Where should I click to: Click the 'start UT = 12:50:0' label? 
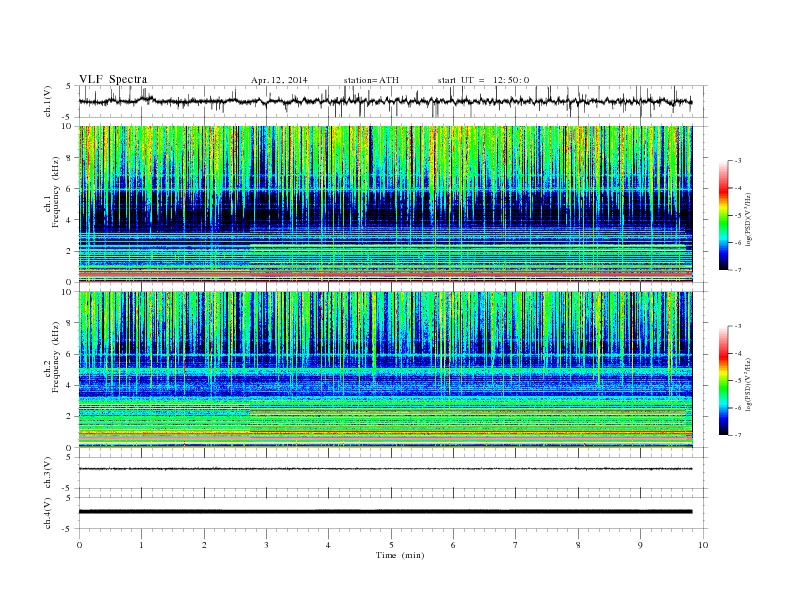[x=483, y=80]
